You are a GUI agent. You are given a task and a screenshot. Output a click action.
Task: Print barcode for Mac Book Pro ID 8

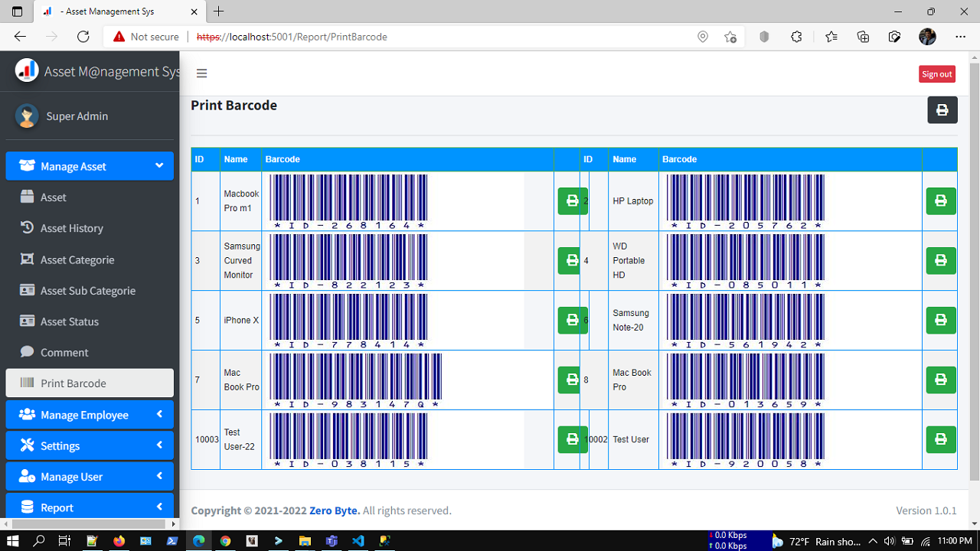point(941,380)
